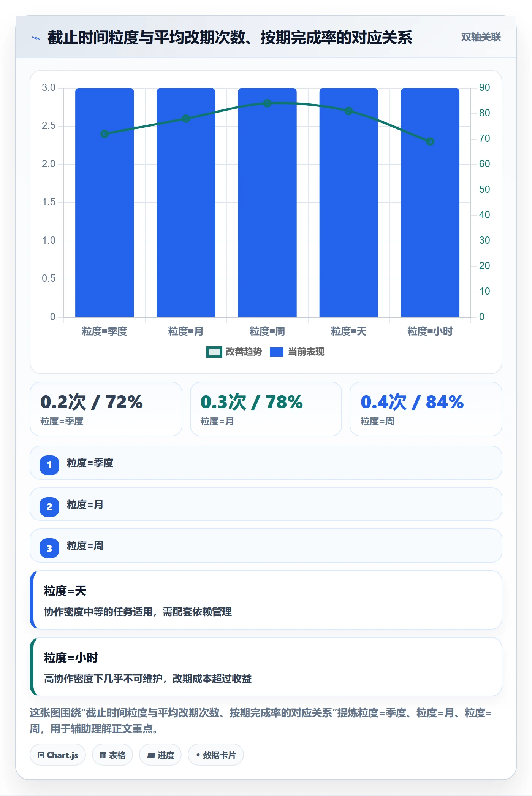
Task: Click the x-axis label 粒度=小时
Action: [430, 331]
